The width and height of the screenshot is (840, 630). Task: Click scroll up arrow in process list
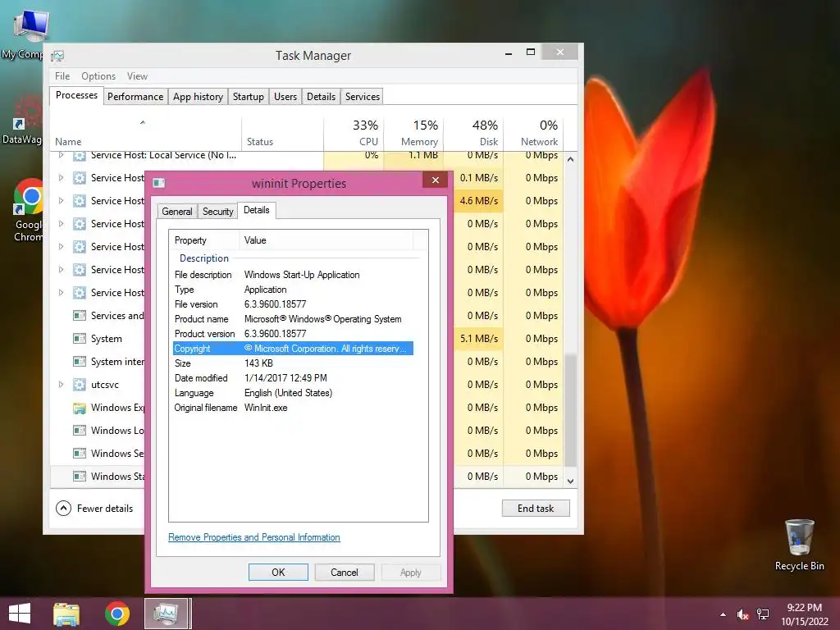coord(571,160)
